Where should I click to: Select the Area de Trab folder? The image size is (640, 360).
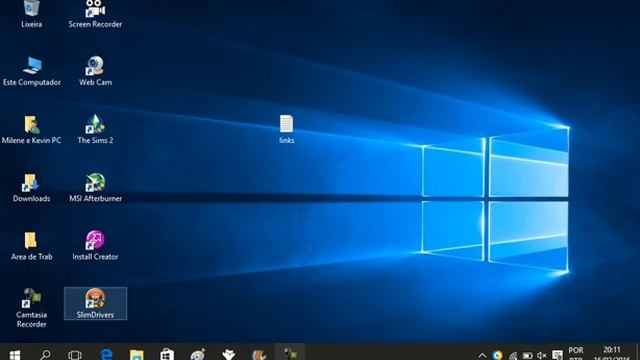[x=31, y=246]
